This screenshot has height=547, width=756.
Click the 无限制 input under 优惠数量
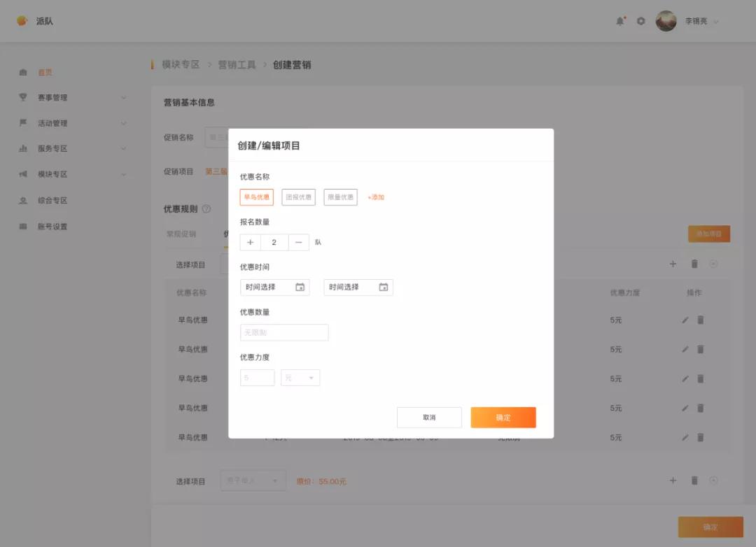pos(284,332)
